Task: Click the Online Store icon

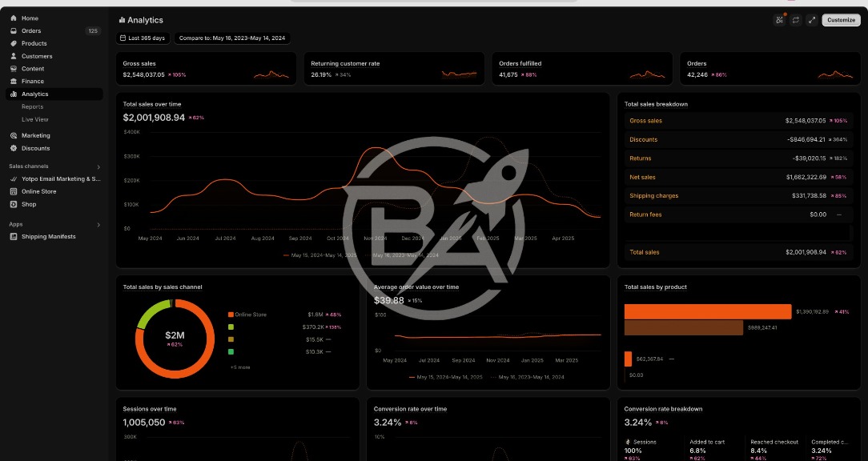Action: [14, 191]
